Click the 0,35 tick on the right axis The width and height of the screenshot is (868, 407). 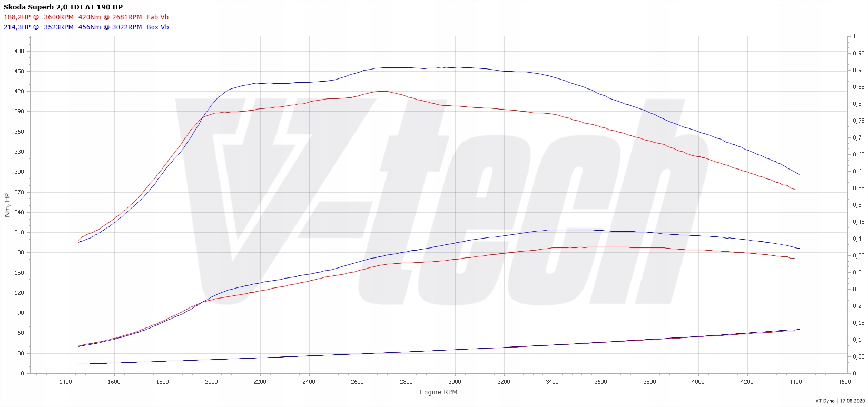pyautogui.click(x=859, y=255)
